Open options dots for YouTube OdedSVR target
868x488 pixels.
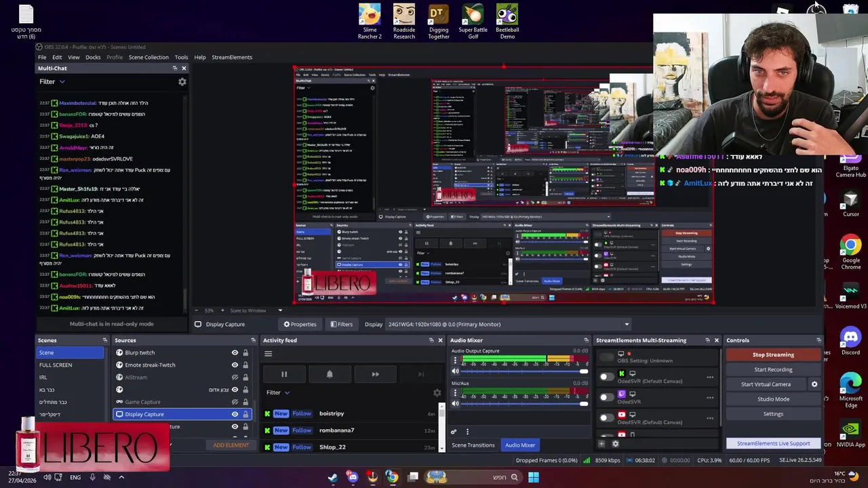tap(710, 418)
